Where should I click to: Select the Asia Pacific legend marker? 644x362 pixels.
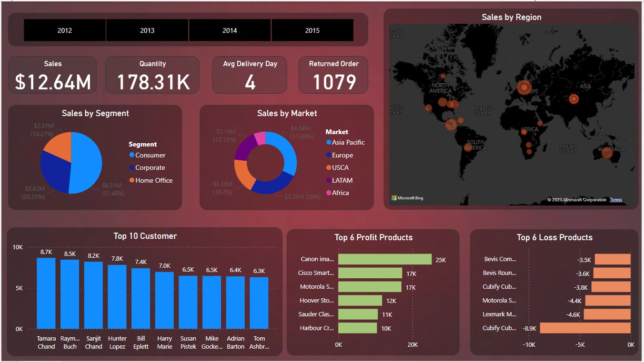[328, 142]
